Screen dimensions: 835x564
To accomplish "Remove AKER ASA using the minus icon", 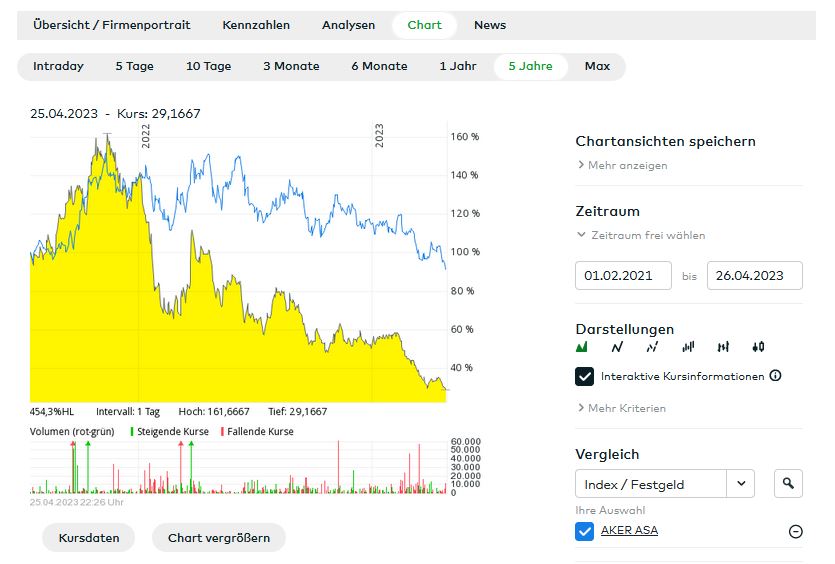I will (x=796, y=531).
